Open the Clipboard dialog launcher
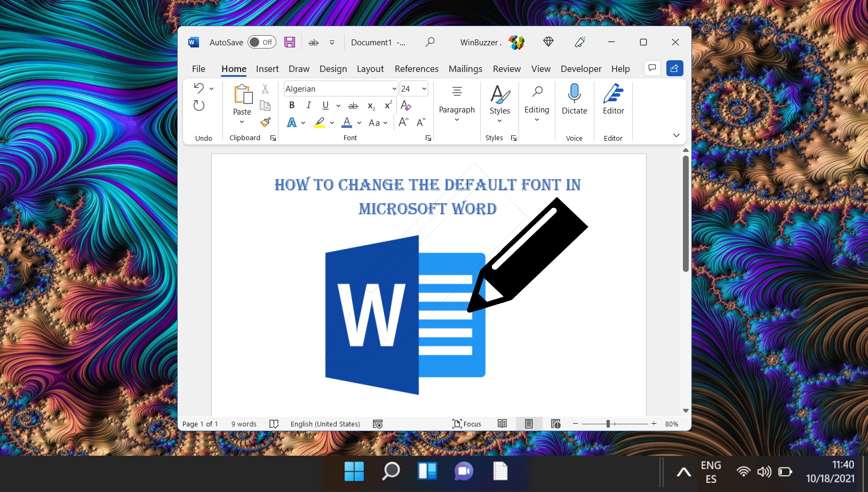 click(x=273, y=138)
